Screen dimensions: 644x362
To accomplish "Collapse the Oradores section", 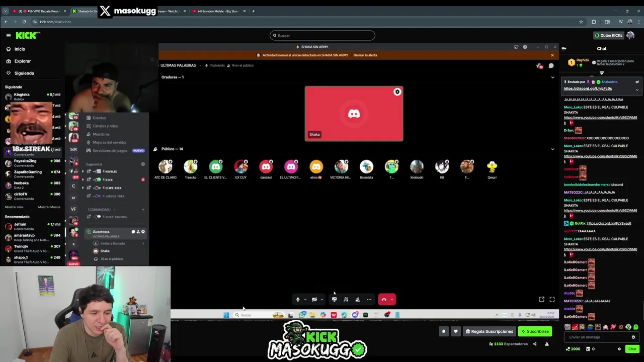I will [552, 77].
